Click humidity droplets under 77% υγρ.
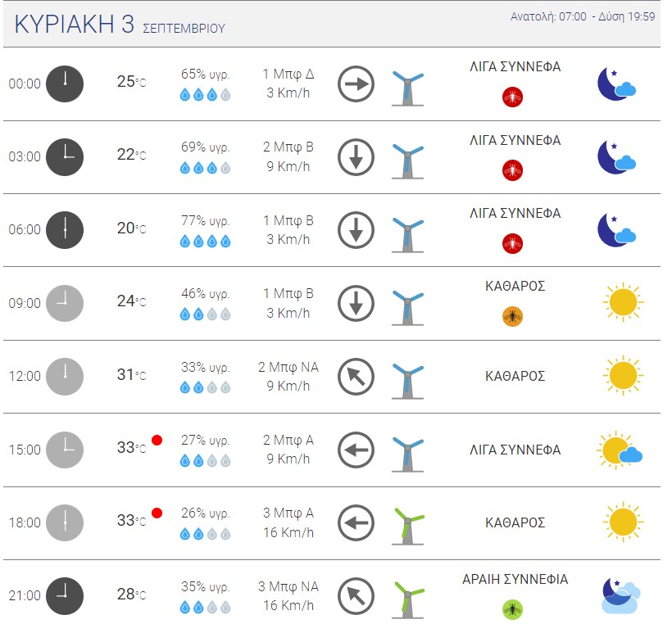The width and height of the screenshot is (672, 624). 205,242
